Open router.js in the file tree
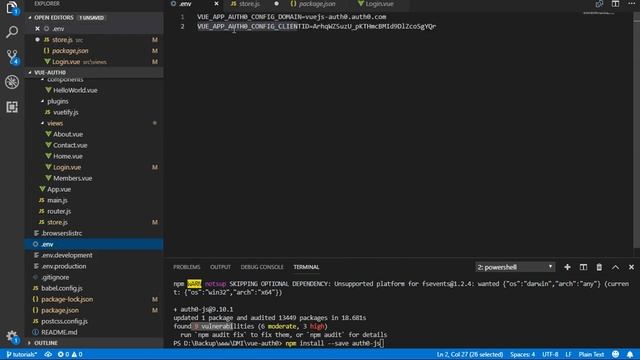This screenshot has height=360, width=640. (59, 211)
